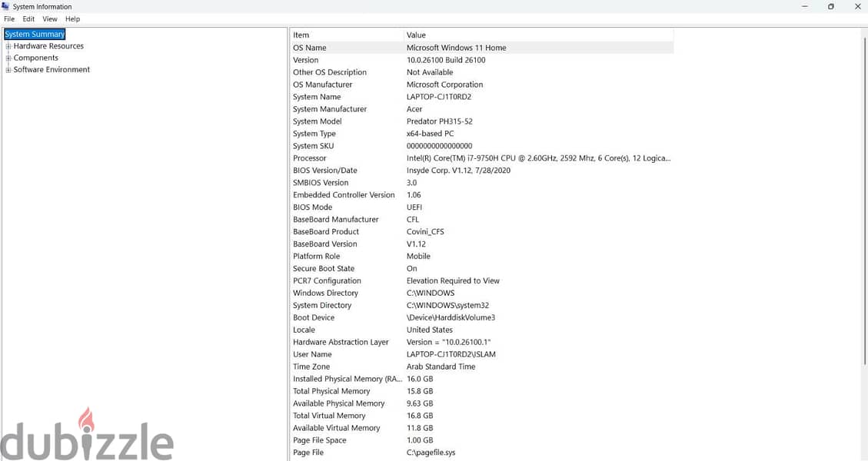Select the Page File Space row label
Screen dimensions: 868x461
tap(319, 440)
